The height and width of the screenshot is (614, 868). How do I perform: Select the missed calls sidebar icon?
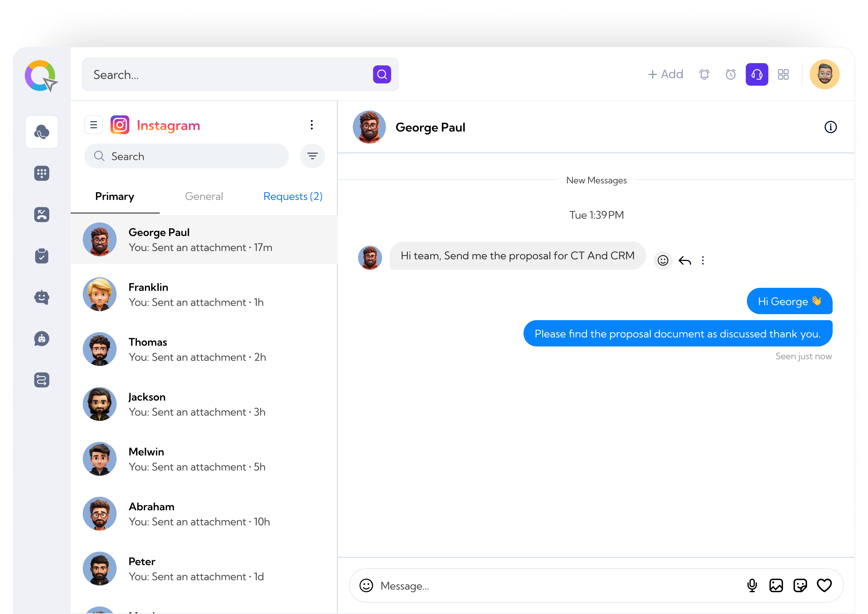pyautogui.click(x=42, y=215)
